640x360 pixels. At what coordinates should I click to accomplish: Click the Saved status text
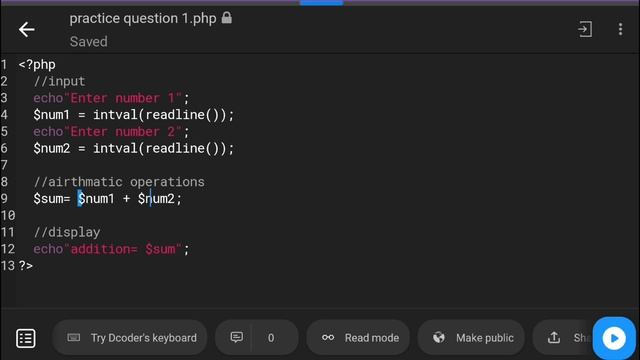click(89, 42)
